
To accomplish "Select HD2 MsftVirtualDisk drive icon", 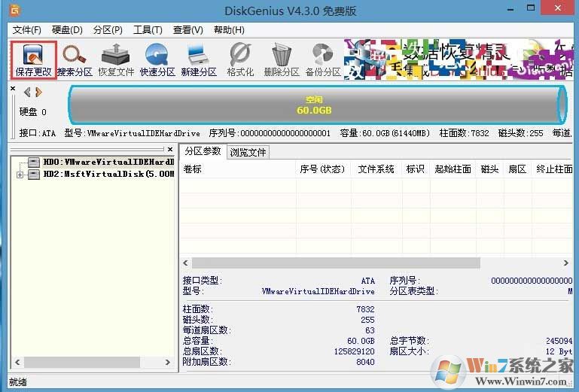I will (34, 175).
